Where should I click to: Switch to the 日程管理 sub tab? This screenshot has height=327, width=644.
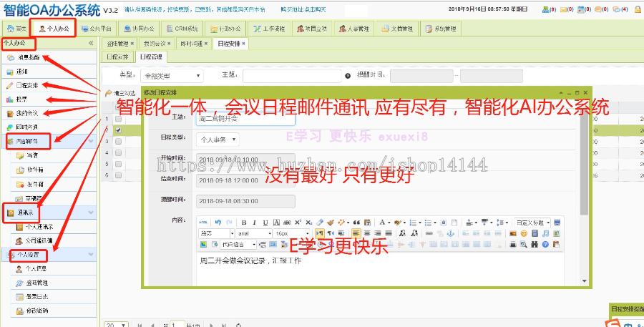coord(151,57)
